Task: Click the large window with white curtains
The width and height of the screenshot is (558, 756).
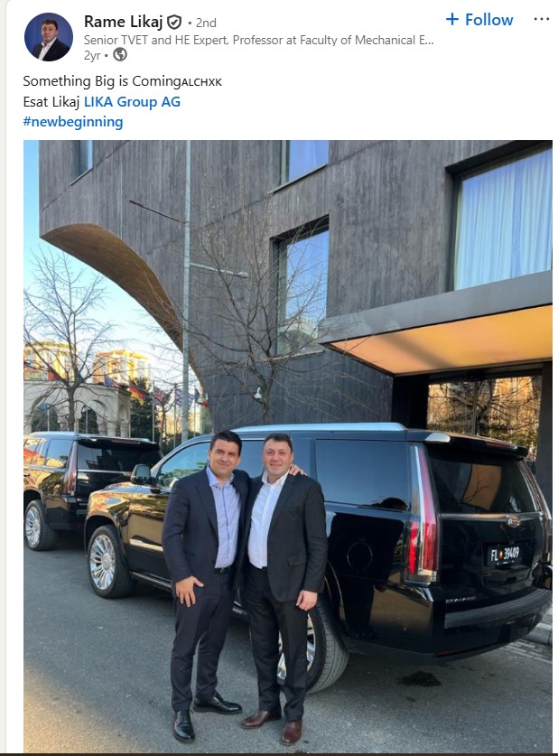Action: pyautogui.click(x=504, y=219)
